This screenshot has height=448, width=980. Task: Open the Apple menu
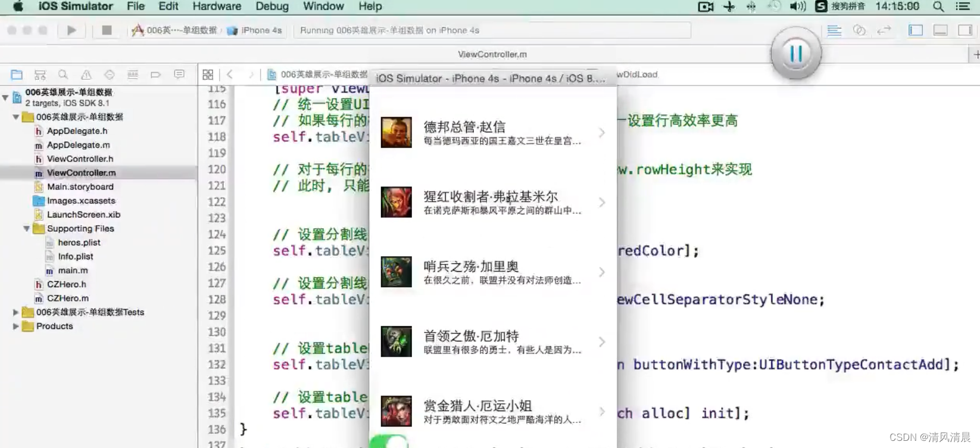(x=18, y=7)
